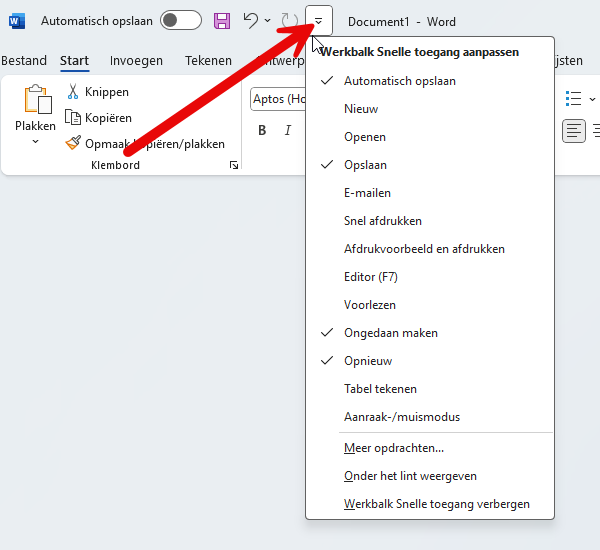Click the Plakken clipboard icon
The width and height of the screenshot is (600, 550).
[x=36, y=101]
